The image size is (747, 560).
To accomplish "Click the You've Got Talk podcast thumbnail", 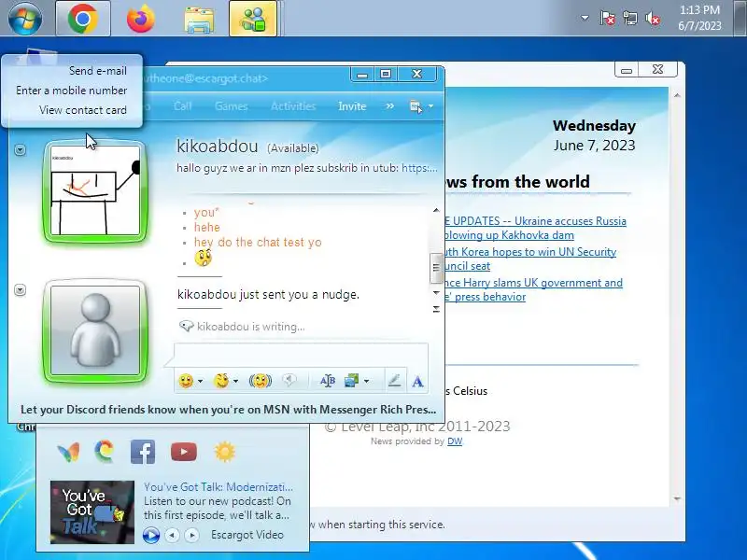I will click(92, 511).
